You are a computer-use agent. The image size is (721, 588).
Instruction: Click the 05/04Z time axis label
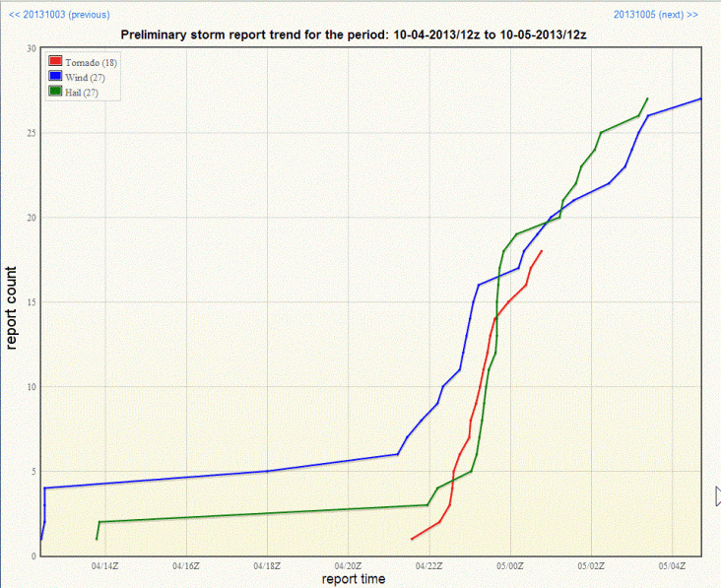673,566
